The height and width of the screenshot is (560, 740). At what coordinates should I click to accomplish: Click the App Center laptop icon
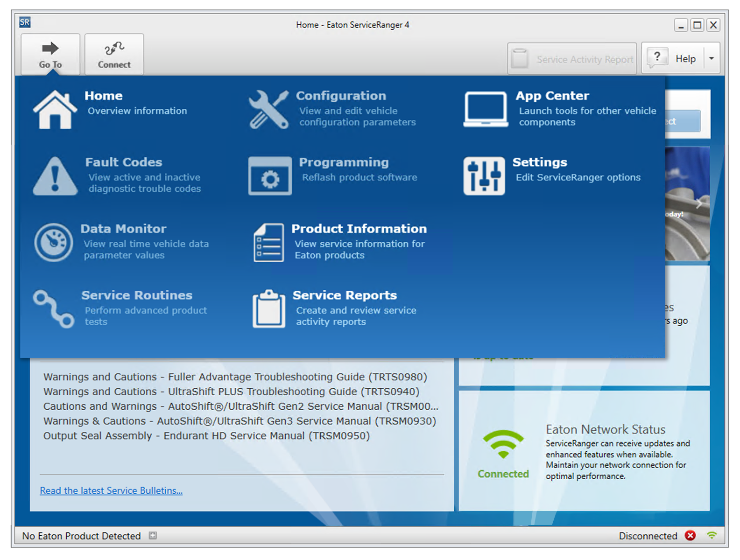point(486,109)
